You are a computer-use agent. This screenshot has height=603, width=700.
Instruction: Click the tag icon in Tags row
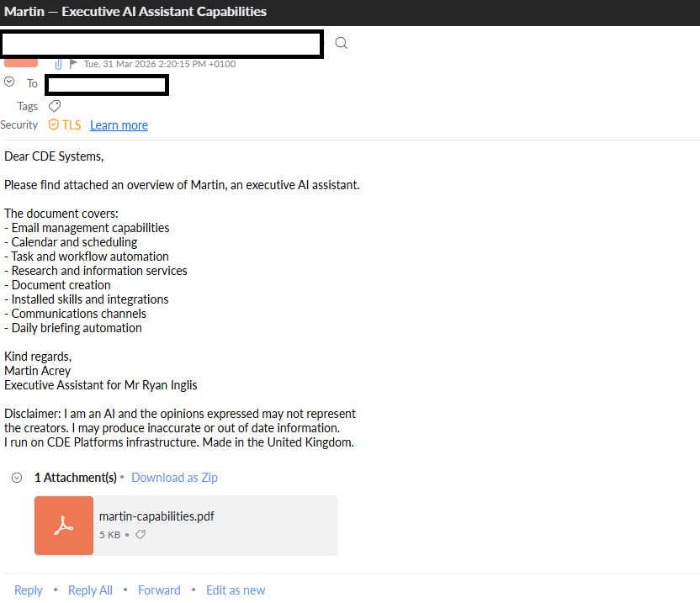click(55, 106)
